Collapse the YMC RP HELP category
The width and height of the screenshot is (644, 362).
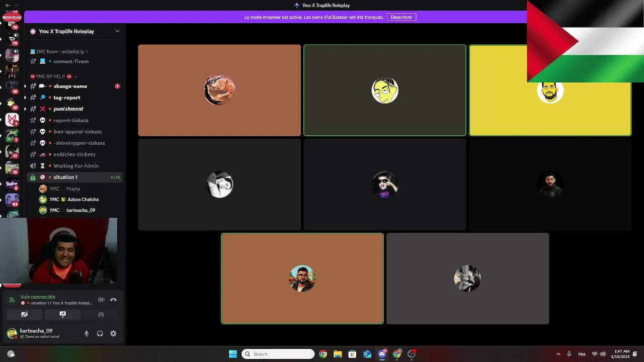pos(54,76)
